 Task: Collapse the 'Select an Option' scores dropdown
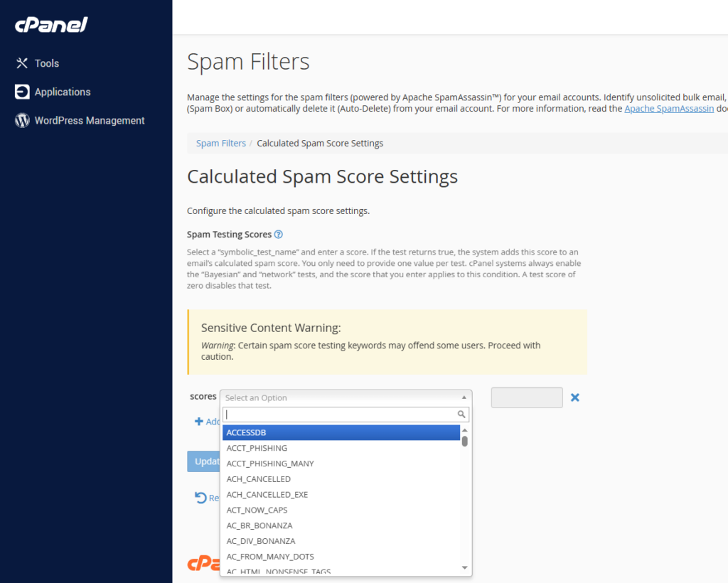pos(346,397)
